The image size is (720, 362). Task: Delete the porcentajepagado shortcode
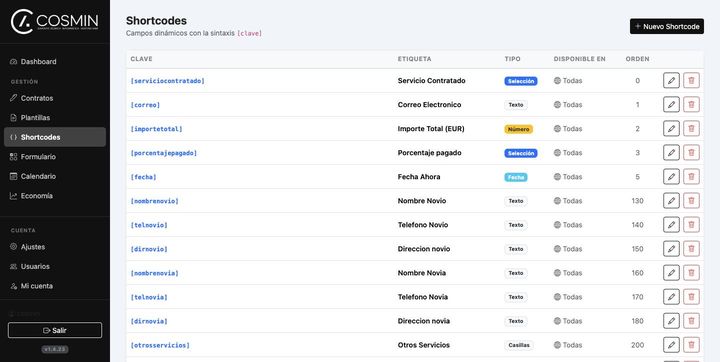click(691, 153)
